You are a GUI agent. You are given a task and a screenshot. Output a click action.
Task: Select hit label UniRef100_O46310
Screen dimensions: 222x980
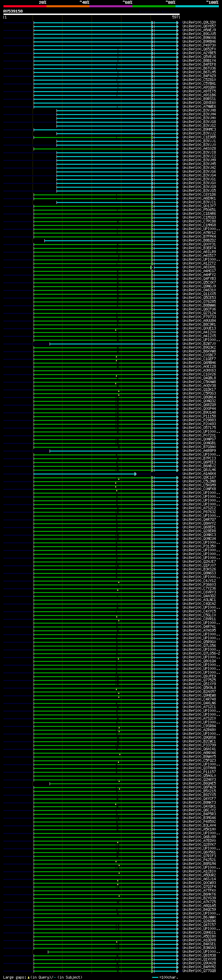tap(199, 290)
